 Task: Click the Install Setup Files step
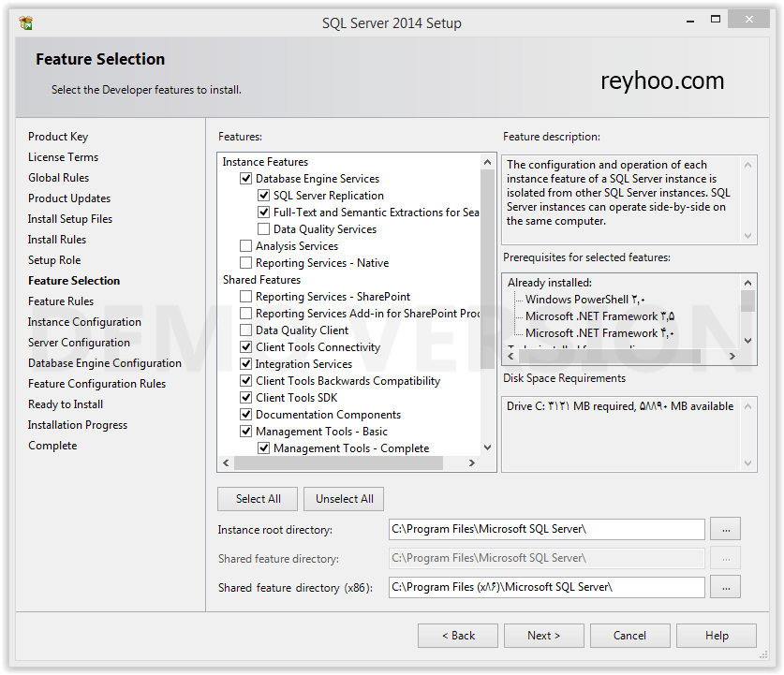pyautogui.click(x=70, y=219)
